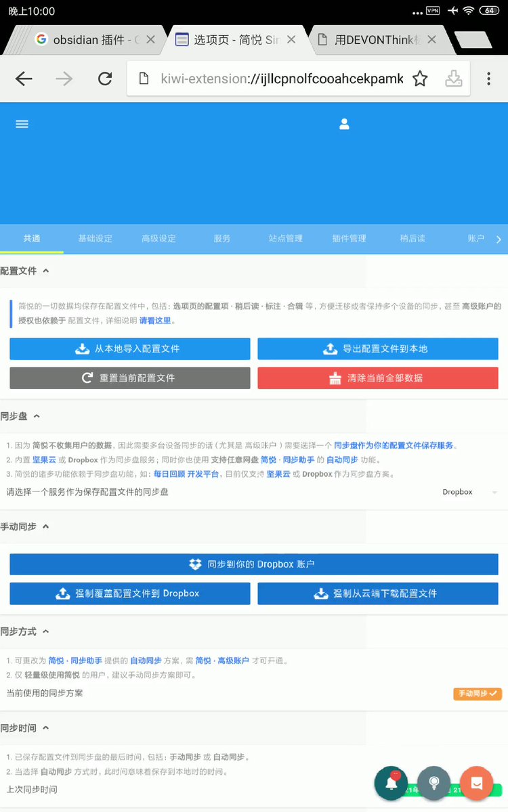
Task: Select the 插件管理 tab
Action: 349,238
